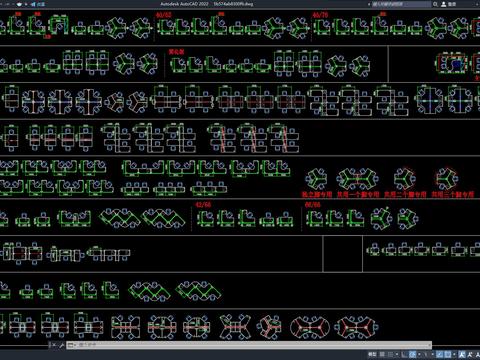Open command line customize wrench
This screenshot has width=480, height=360.
[x=61, y=345]
